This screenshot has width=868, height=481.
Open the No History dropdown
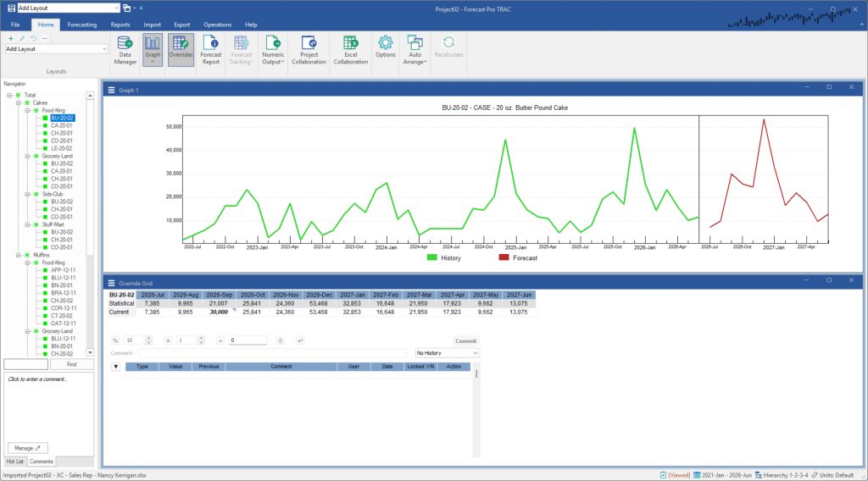(x=447, y=352)
